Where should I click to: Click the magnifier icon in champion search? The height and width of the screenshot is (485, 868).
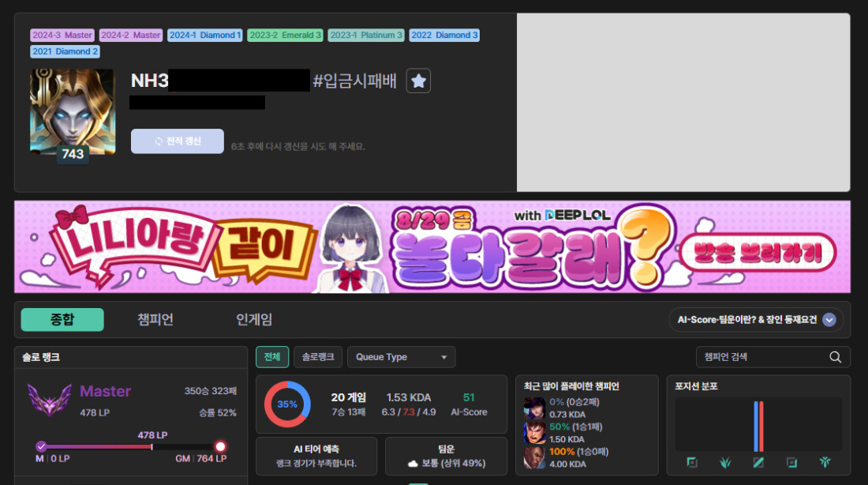tap(836, 357)
